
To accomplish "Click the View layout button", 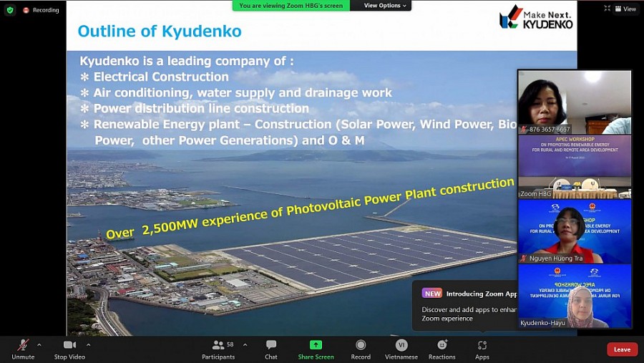I will (625, 9).
